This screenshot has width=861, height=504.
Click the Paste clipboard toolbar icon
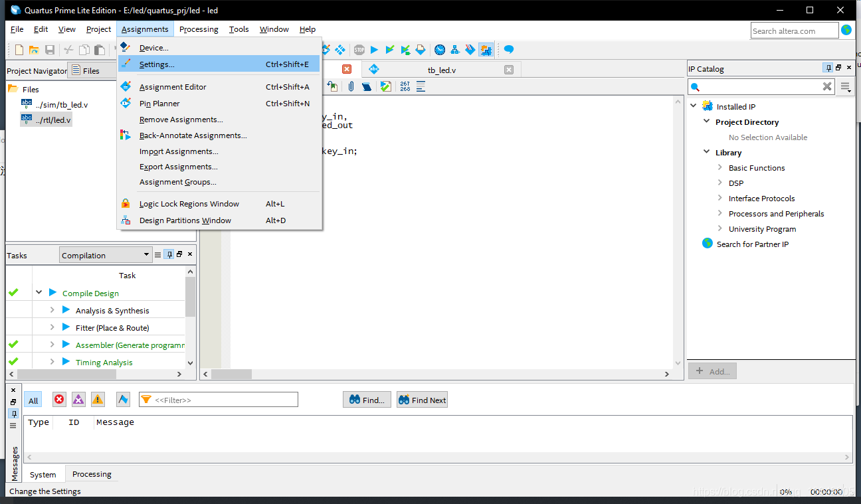[100, 50]
